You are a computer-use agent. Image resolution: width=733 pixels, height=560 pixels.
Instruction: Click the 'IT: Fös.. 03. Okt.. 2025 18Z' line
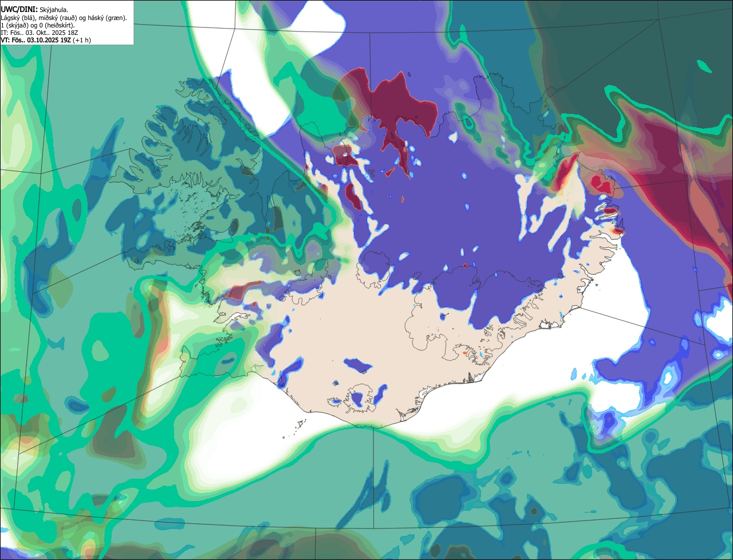tap(40, 33)
